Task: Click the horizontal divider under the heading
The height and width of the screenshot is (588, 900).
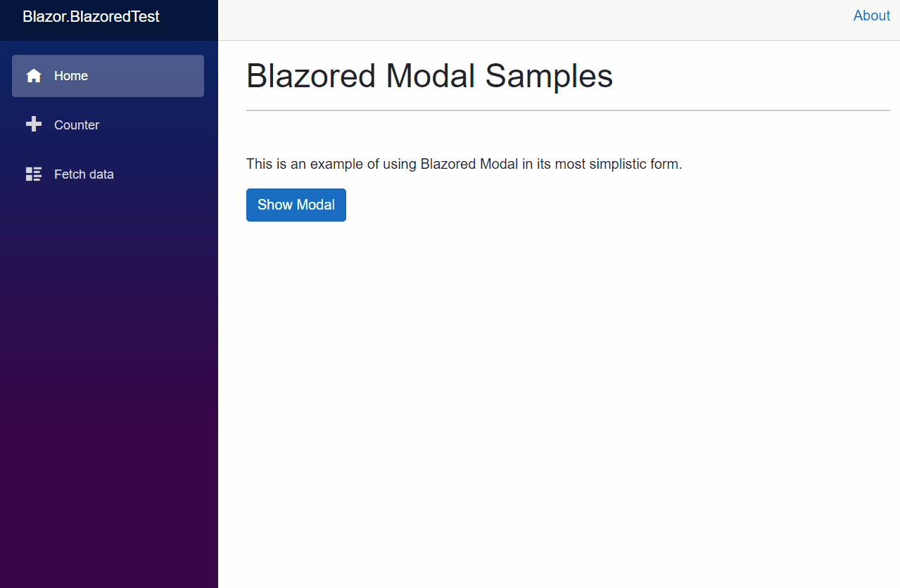Action: (x=568, y=110)
